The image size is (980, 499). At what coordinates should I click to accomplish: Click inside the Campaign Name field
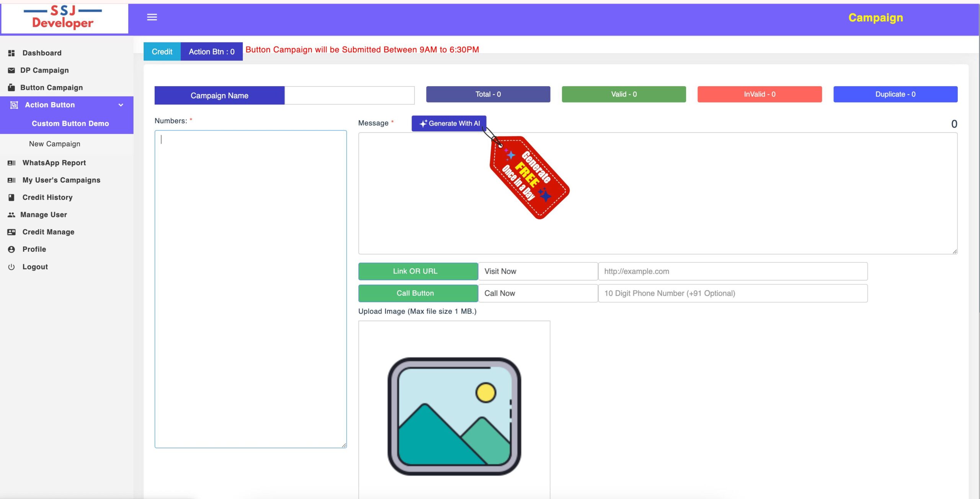[x=349, y=95]
